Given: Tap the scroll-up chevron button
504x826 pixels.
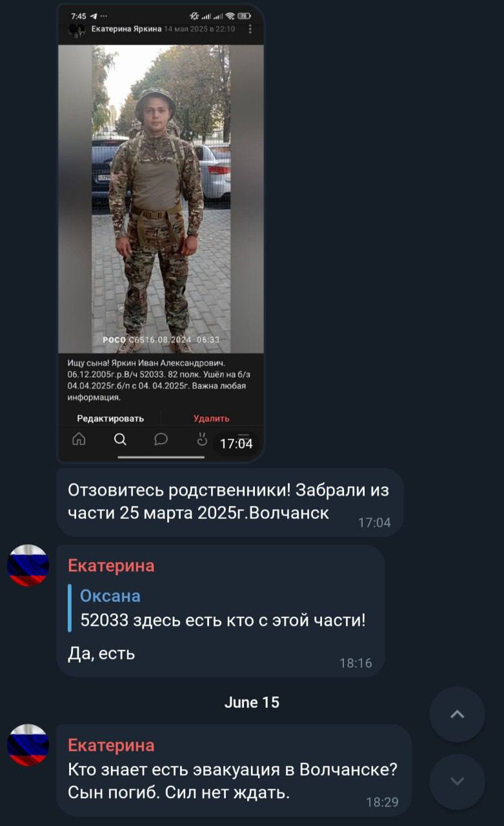Looking at the screenshot, I should coord(457,714).
